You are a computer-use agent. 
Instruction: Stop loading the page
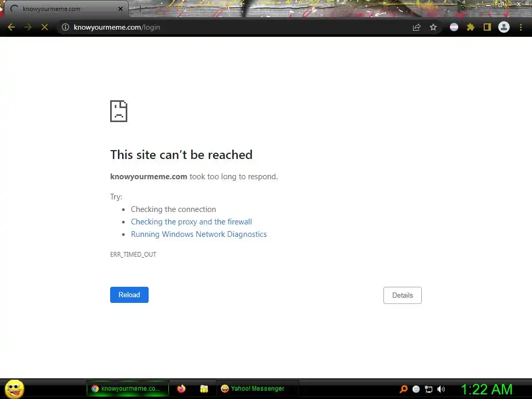[x=45, y=27]
